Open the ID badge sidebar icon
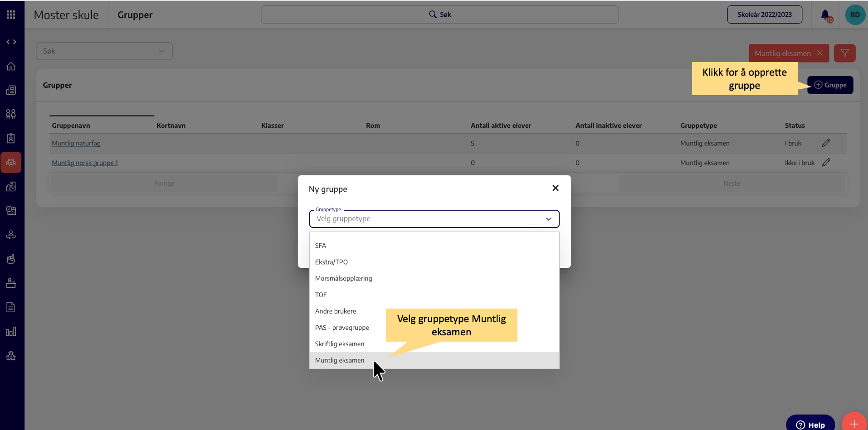The height and width of the screenshot is (430, 868). (x=11, y=138)
